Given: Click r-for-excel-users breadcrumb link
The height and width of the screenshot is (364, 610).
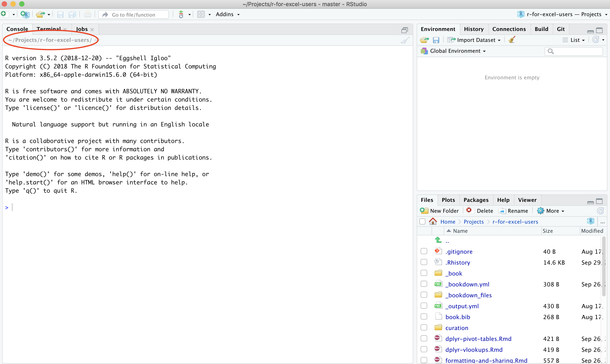Looking at the screenshot, I should tap(515, 222).
